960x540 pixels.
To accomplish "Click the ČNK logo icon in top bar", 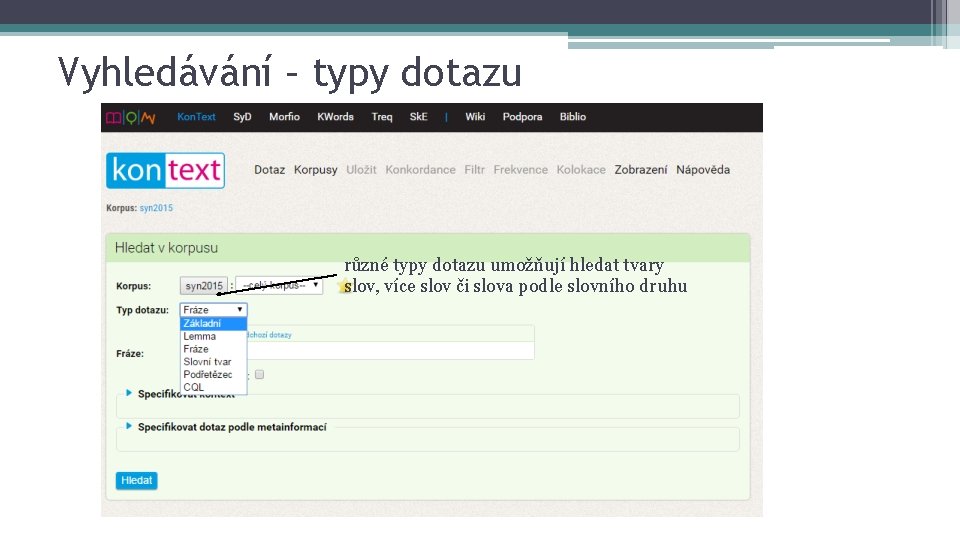I will pyautogui.click(x=131, y=117).
